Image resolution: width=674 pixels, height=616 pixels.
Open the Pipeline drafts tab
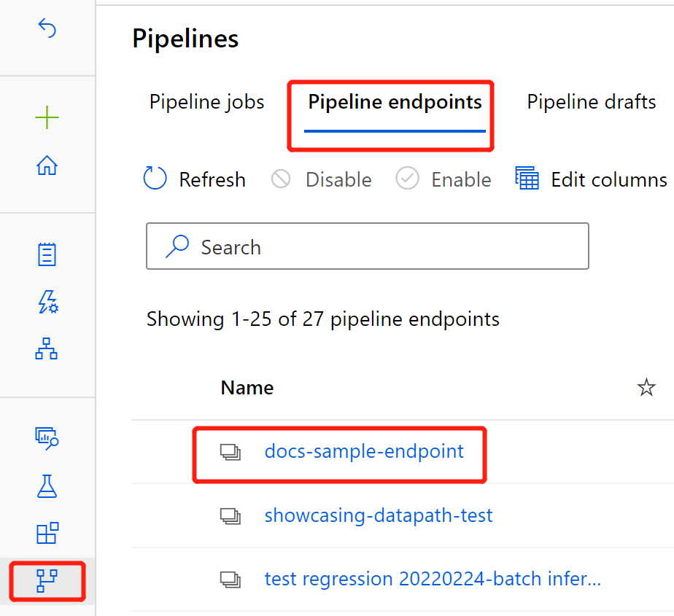tap(591, 102)
